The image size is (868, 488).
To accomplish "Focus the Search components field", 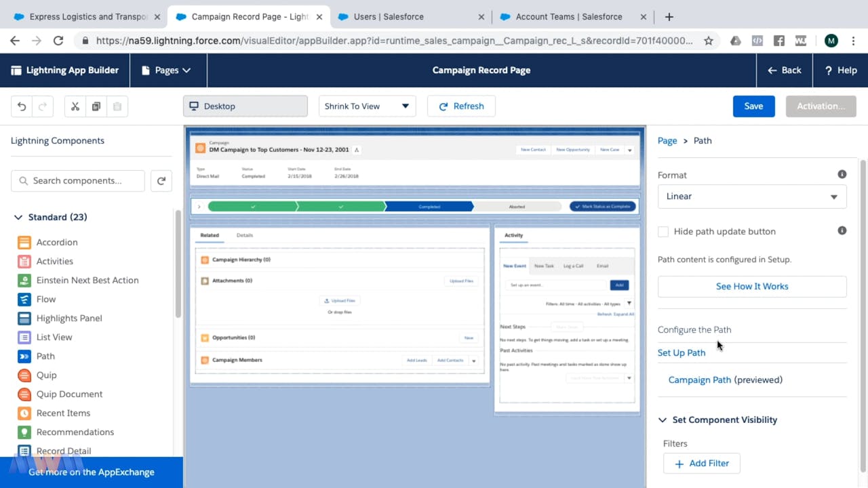I will (x=78, y=181).
